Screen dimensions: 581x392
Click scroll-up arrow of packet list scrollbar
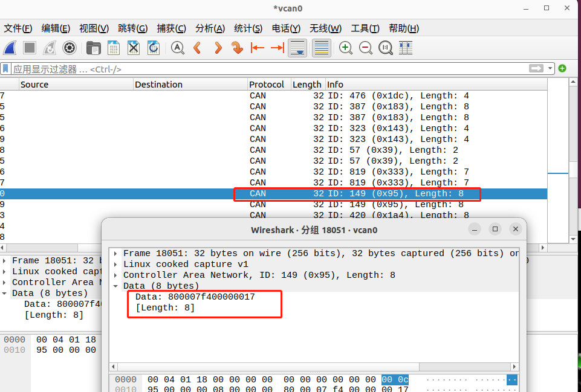pyautogui.click(x=573, y=82)
